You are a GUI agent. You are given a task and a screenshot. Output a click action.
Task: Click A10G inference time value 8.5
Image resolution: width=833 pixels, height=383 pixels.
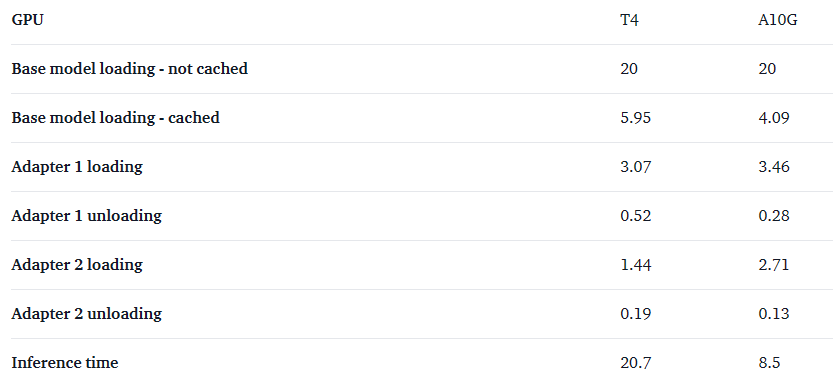[x=769, y=363]
